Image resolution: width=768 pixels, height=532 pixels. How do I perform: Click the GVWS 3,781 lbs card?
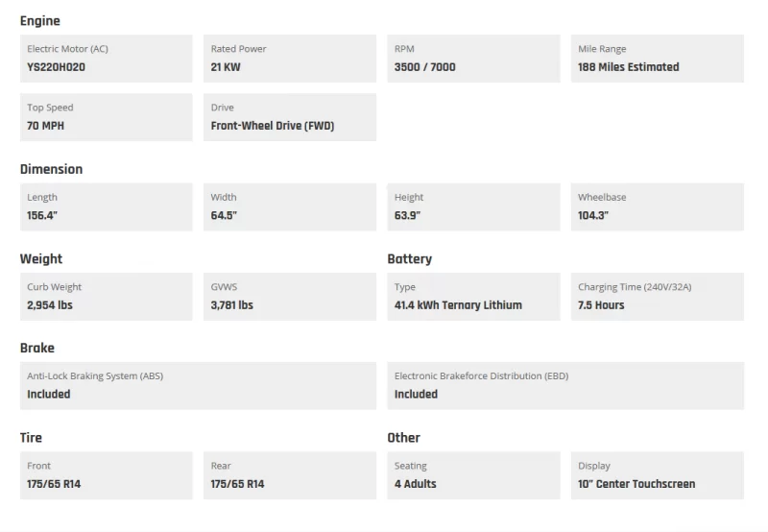289,296
